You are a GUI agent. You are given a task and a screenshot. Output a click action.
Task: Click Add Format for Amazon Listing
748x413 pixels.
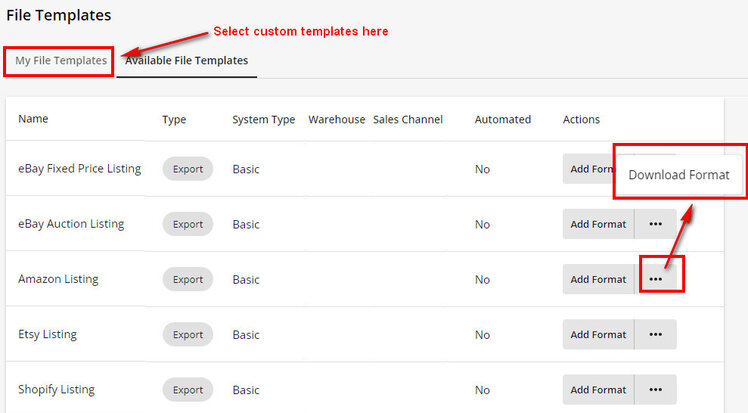[x=598, y=279]
